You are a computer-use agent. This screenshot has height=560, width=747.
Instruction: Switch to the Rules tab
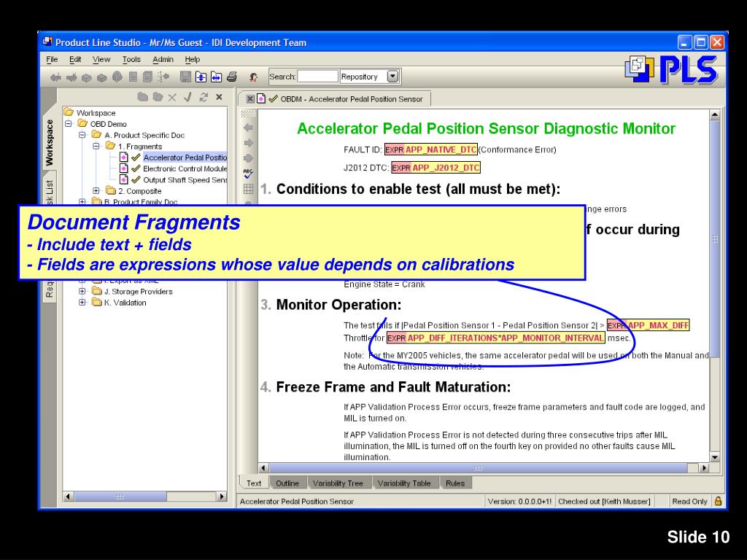click(x=455, y=483)
